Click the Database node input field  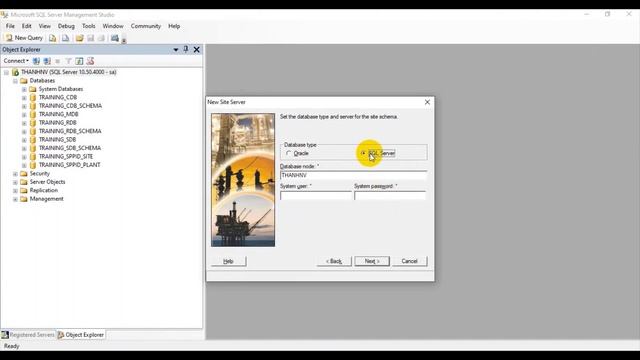pos(353,175)
